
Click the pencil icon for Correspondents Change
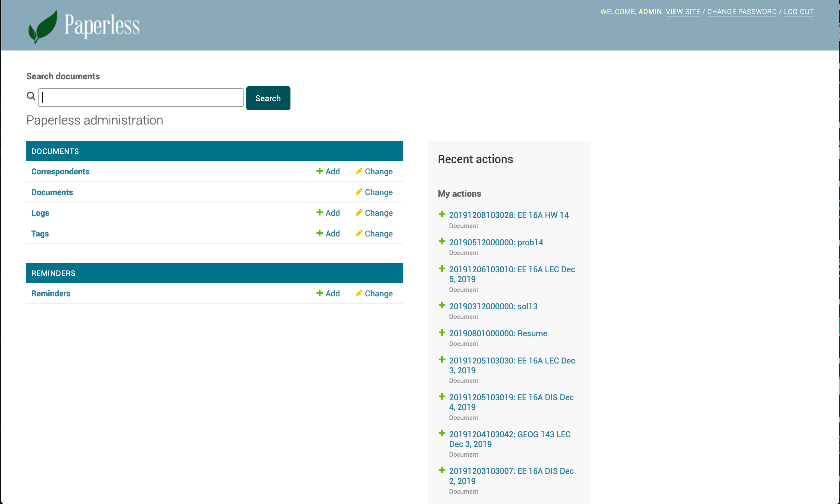pyautogui.click(x=359, y=171)
